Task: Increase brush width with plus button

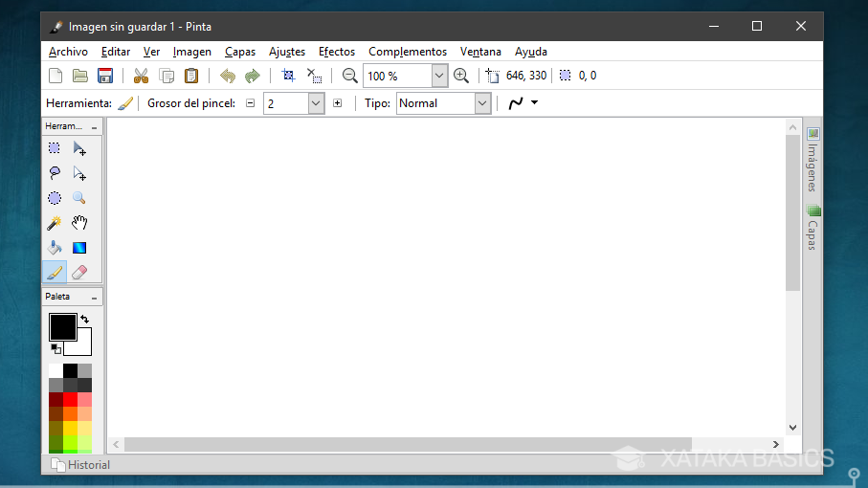Action: tap(337, 103)
